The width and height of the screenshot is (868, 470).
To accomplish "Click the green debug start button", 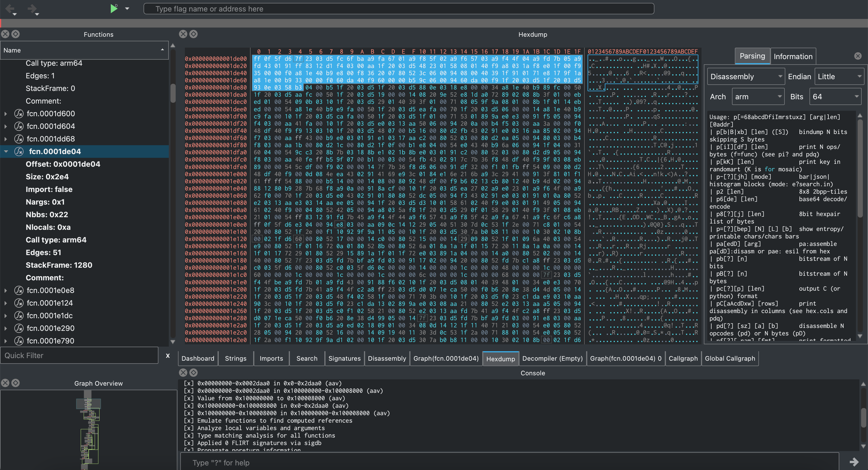I will point(114,8).
